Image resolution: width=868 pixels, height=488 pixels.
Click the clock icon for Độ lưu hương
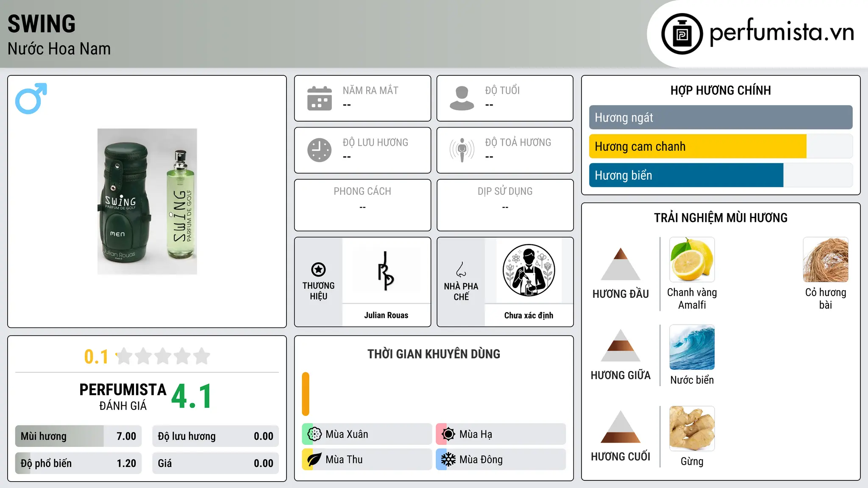click(x=320, y=150)
